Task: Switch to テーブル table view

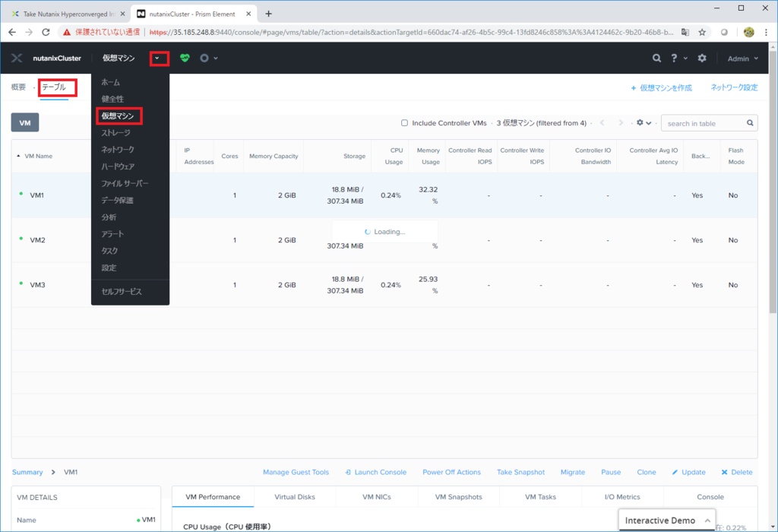Action: 54,87
